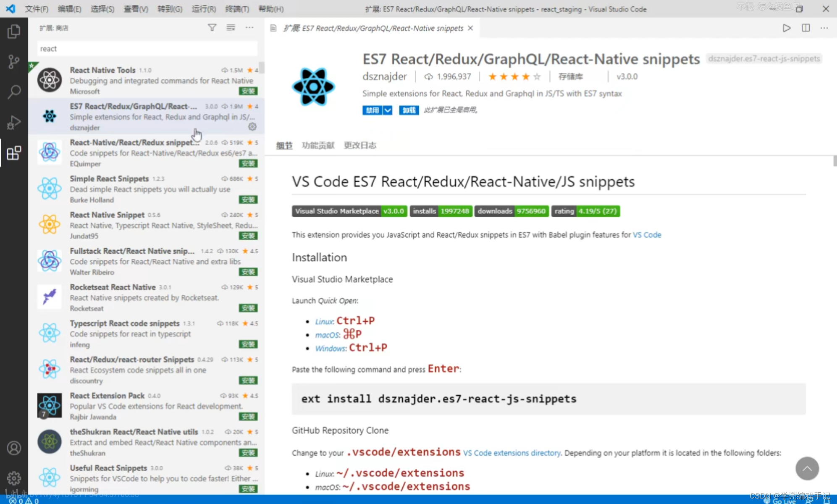
Task: Click the rating 4.19/5 badge
Action: click(585, 211)
